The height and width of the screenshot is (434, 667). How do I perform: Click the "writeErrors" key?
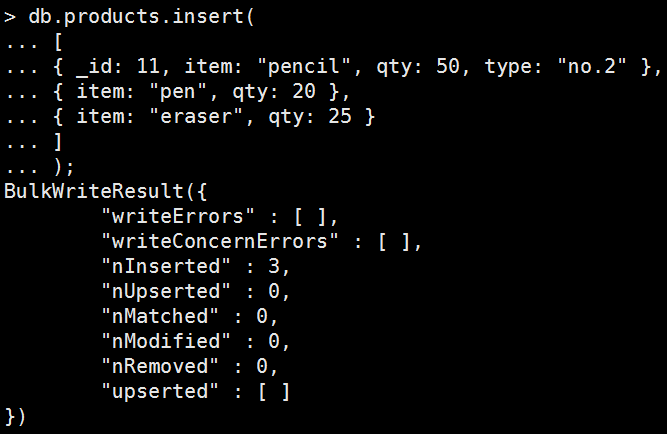pos(178,217)
